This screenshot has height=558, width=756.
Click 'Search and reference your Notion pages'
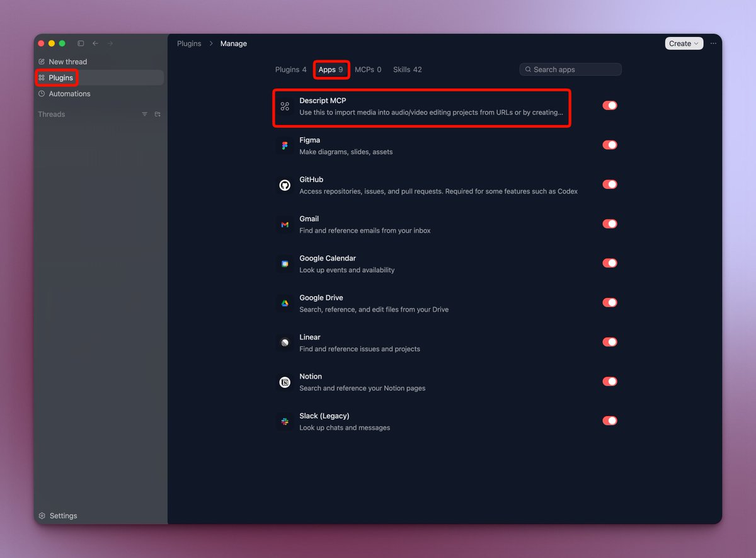point(362,389)
